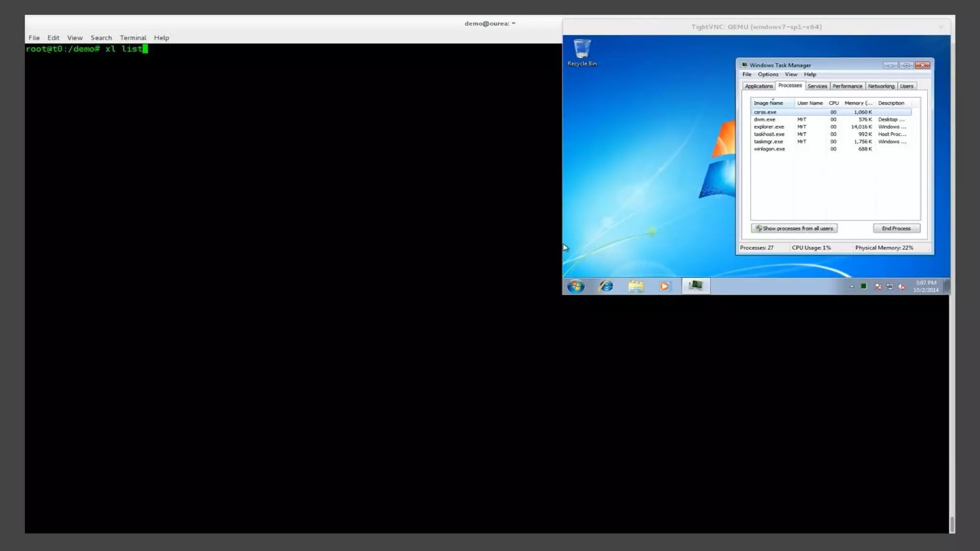Launch Internet Explorer from the taskbar
Screen dimensions: 980x551
(606, 286)
